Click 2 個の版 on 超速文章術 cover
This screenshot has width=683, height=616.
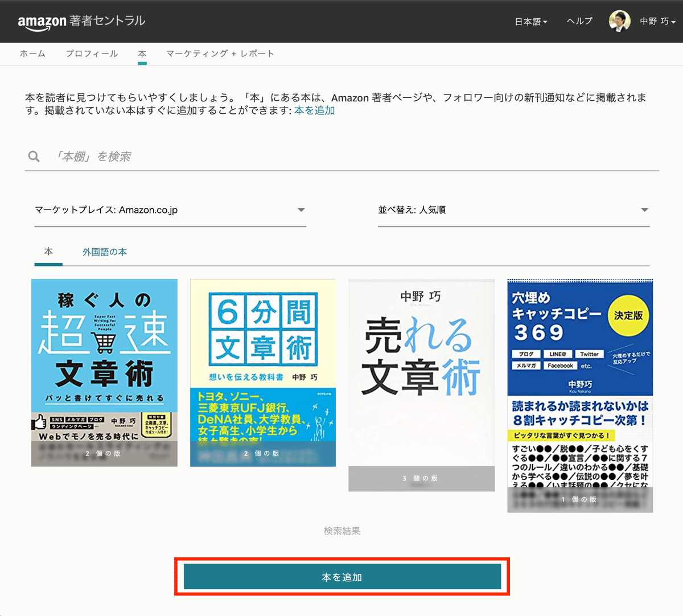click(104, 454)
